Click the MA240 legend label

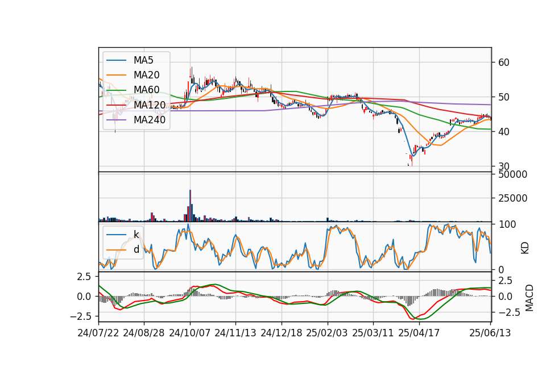pyautogui.click(x=150, y=120)
